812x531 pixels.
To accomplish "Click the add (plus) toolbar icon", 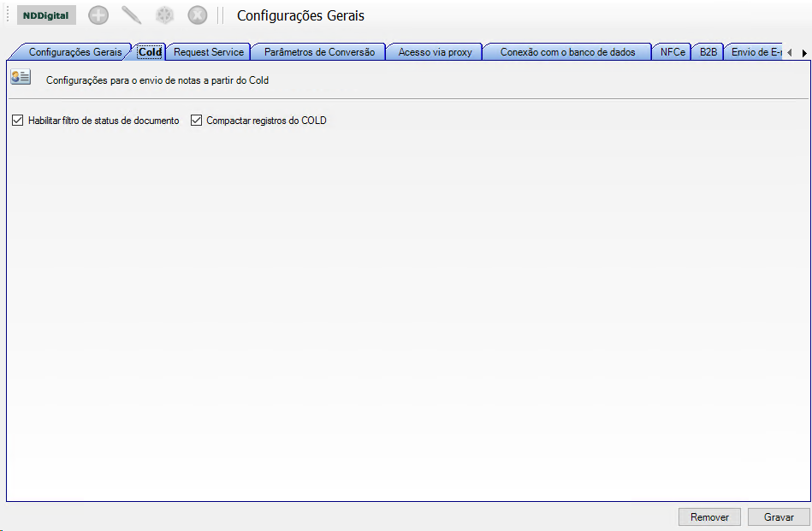I will point(98,15).
